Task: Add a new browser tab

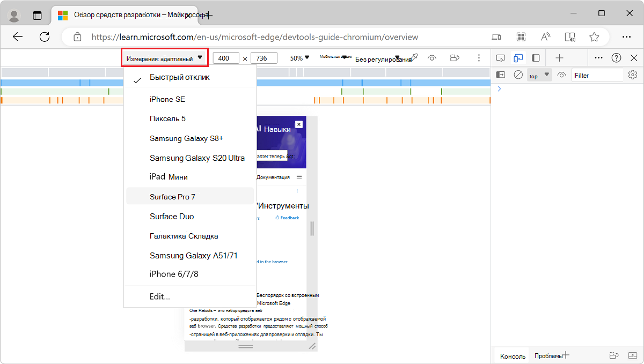Action: 208,16
